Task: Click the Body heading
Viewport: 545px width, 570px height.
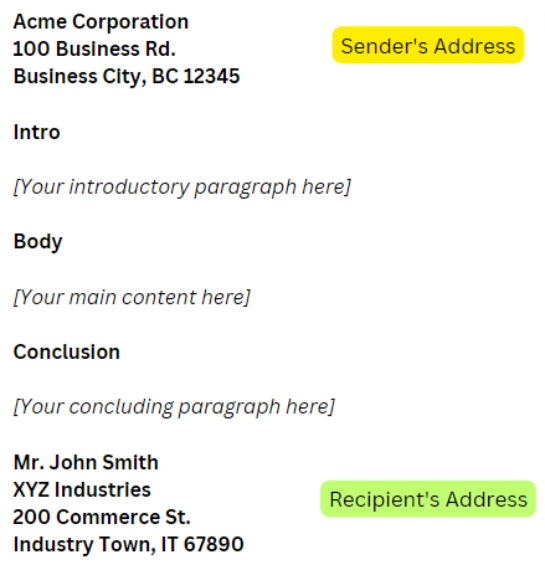Action: [38, 242]
